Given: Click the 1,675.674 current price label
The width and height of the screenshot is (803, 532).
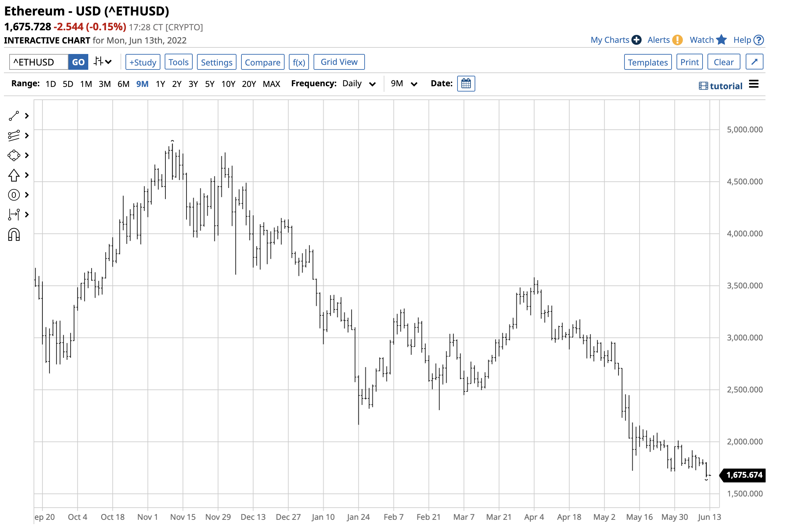Looking at the screenshot, I should [743, 475].
